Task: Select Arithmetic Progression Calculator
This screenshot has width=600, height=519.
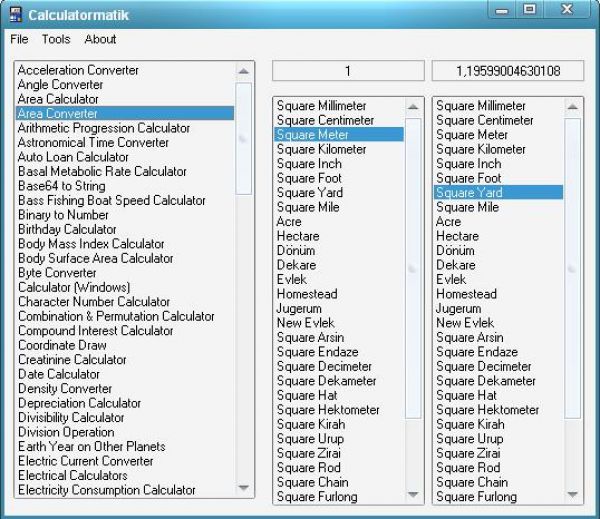Action: (125, 128)
